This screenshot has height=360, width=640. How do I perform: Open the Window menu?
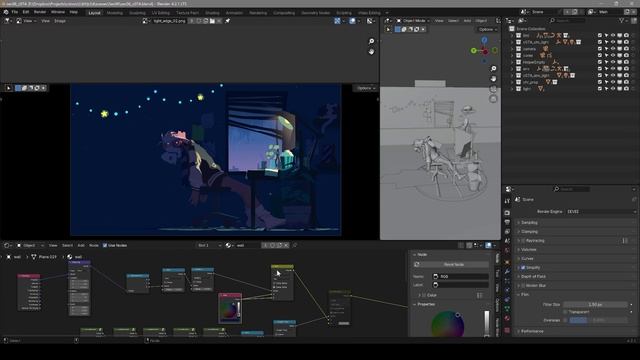click(58, 12)
